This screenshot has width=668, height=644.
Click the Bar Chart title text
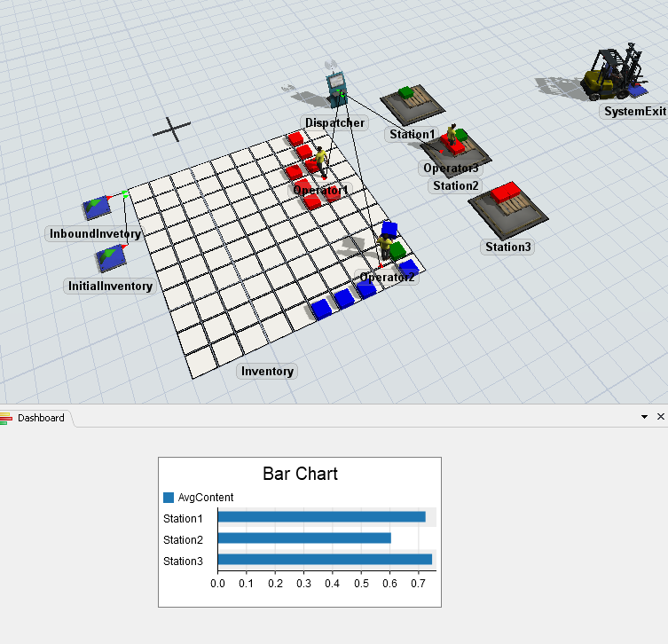click(300, 474)
